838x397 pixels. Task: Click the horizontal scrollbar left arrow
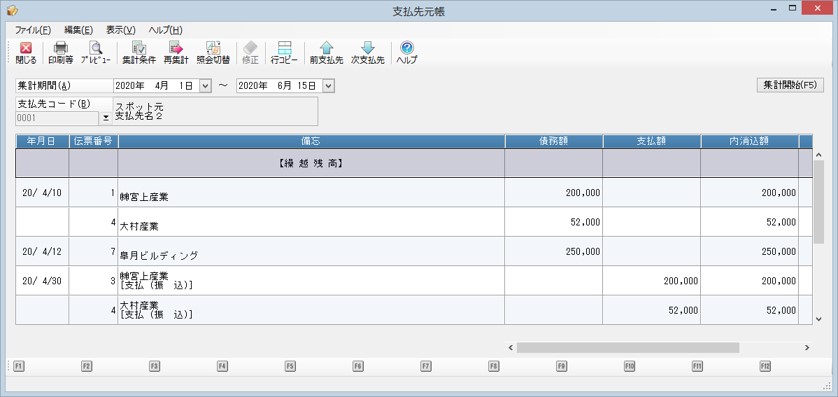510,348
